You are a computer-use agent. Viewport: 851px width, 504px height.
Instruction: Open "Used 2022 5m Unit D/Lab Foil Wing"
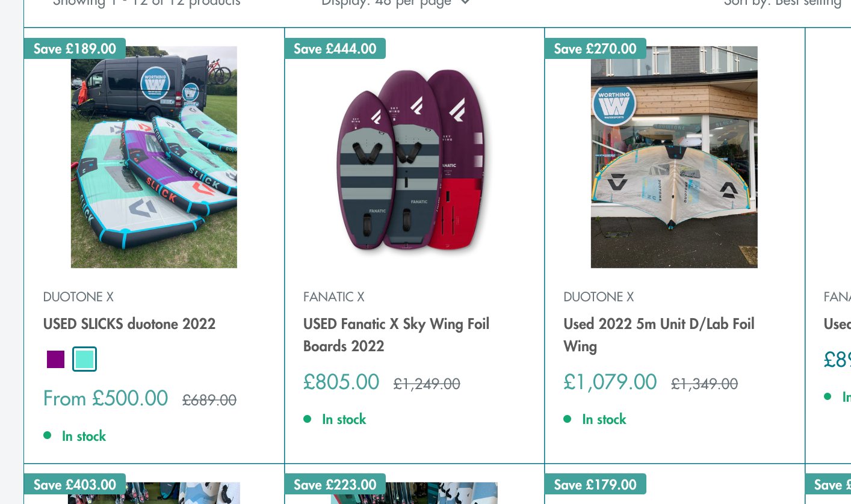658,334
